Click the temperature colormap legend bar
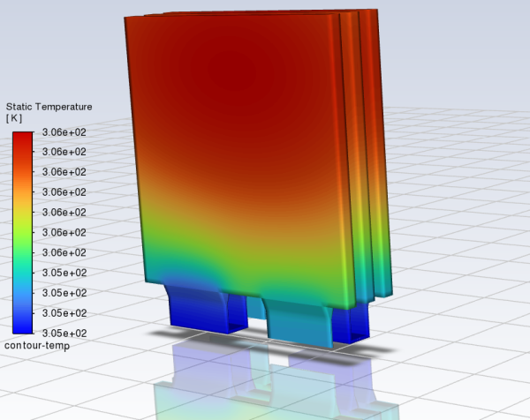The width and height of the screenshot is (530, 420). point(23,233)
